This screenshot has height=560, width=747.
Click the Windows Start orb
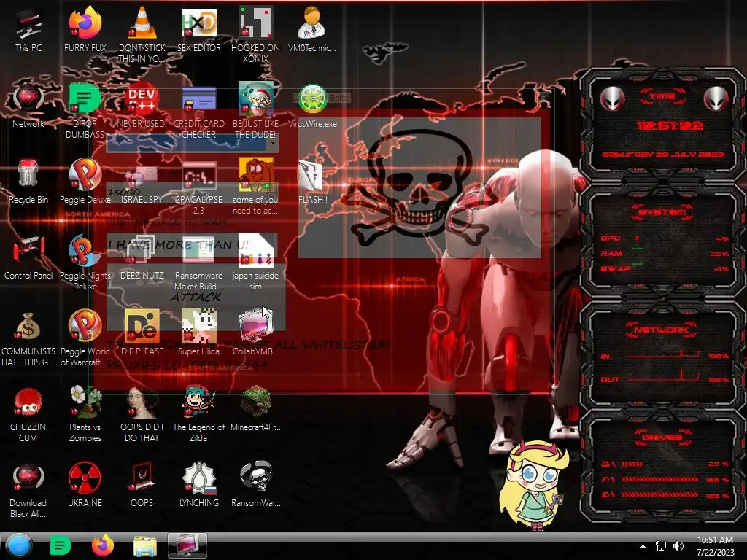[19, 545]
